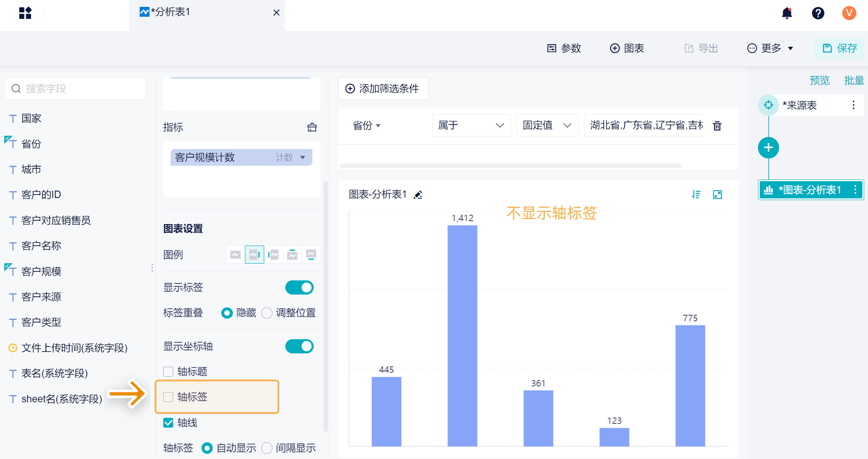Select the 省份 field in field list
The height and width of the screenshot is (459, 868).
point(31,144)
